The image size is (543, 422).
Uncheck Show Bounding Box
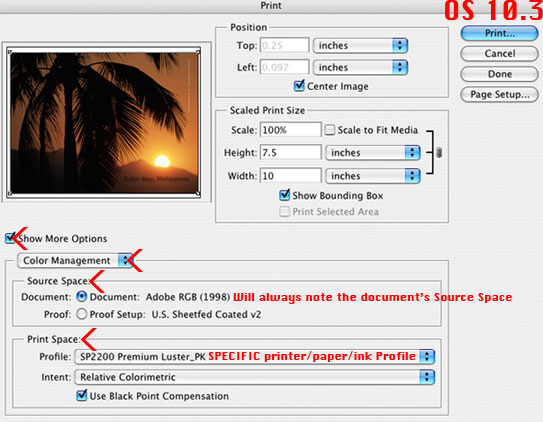[x=284, y=195]
